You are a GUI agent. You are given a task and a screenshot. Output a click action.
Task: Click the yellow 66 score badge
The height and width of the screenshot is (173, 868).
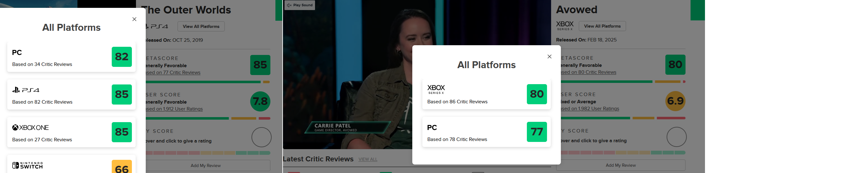click(x=122, y=167)
